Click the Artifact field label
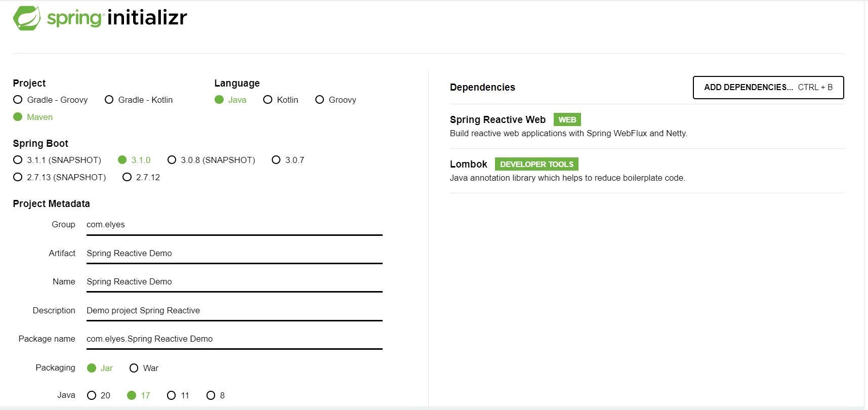The width and height of the screenshot is (868, 410). 62,253
